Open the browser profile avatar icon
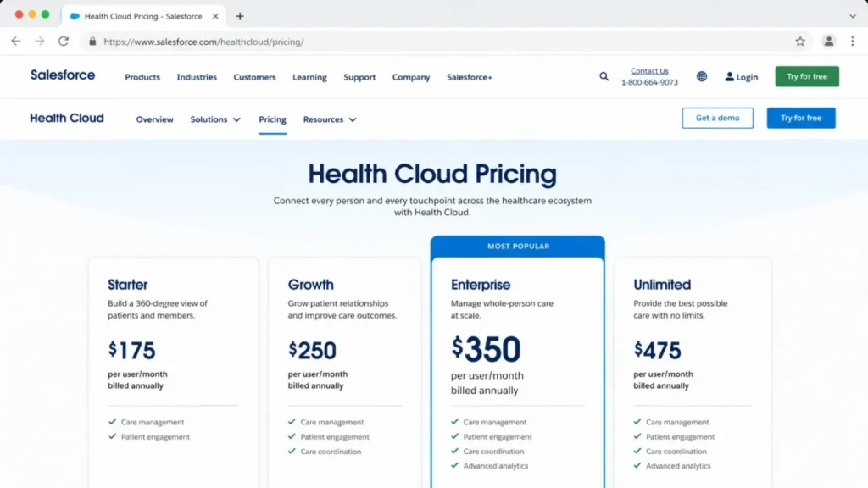The width and height of the screenshot is (868, 488). (x=829, y=41)
